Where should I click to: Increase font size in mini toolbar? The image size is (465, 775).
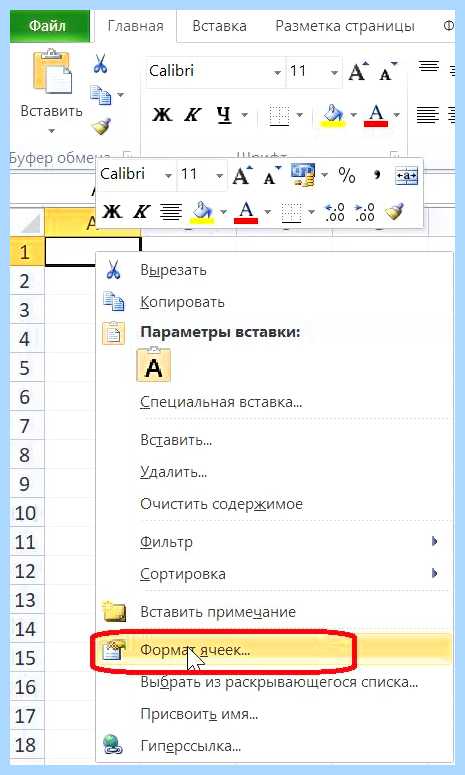click(243, 175)
